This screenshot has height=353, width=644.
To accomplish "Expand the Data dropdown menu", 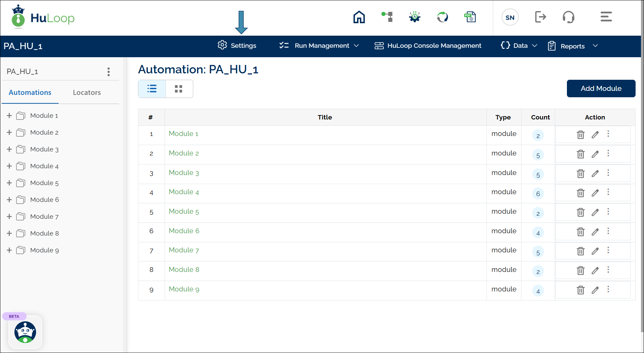I will click(x=519, y=46).
